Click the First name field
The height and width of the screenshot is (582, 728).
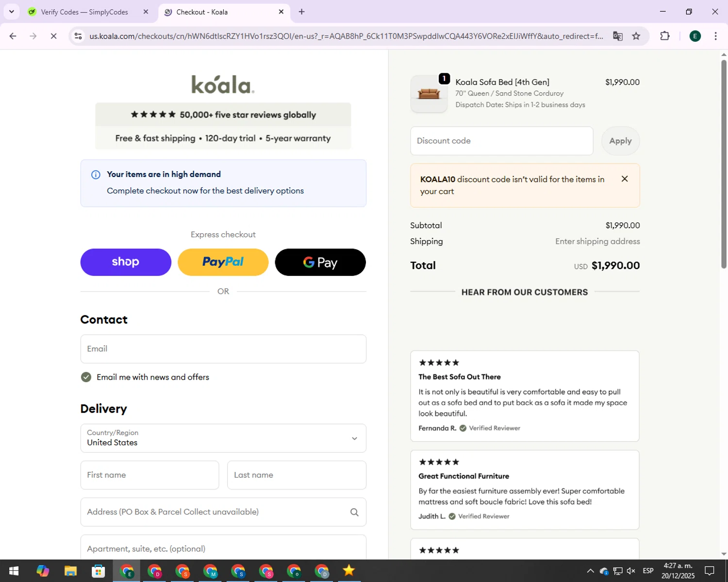(149, 475)
